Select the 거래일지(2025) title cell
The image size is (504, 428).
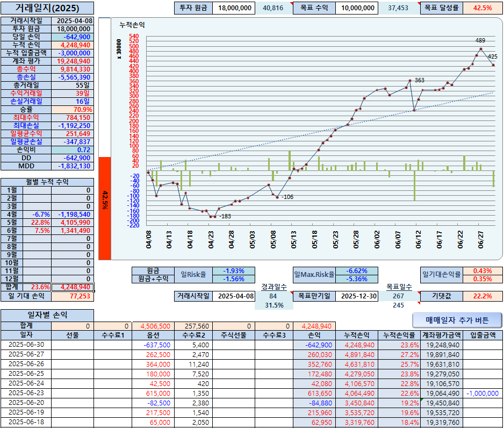47,8
